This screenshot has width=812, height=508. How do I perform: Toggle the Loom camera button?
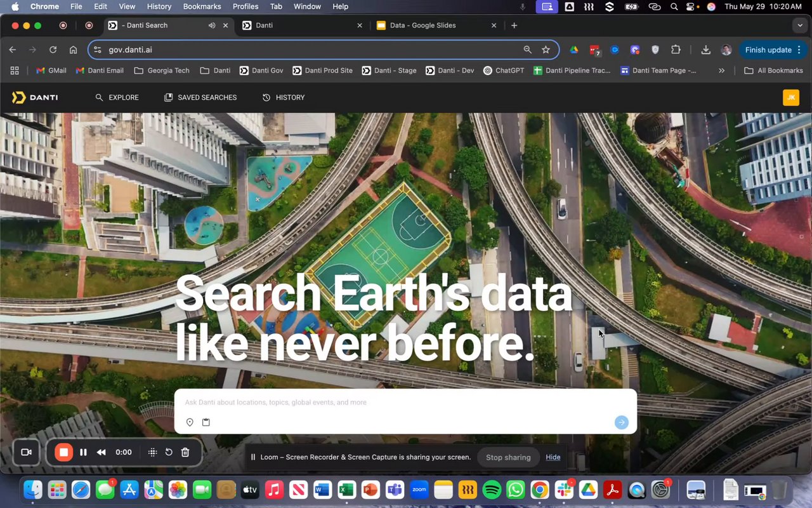(27, 452)
